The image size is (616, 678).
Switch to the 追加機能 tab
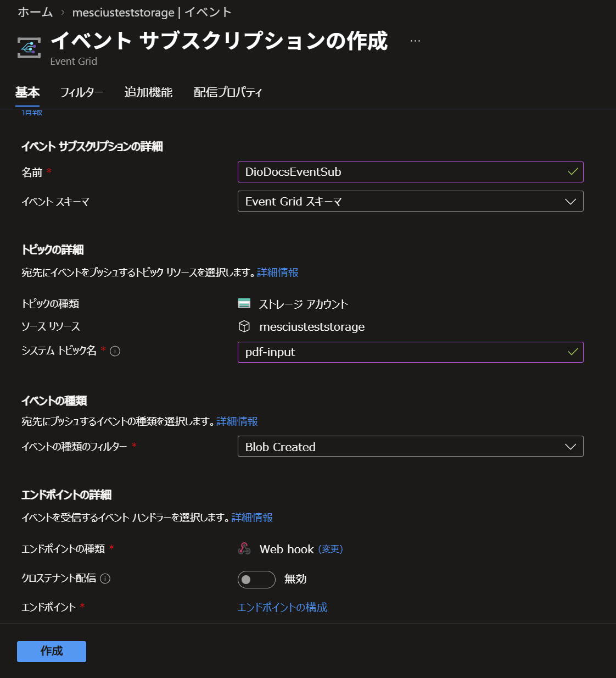[148, 92]
